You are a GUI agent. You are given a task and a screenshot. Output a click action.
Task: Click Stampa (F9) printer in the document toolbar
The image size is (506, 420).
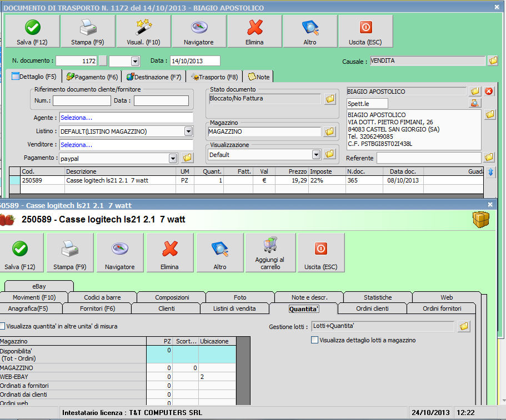[88, 31]
